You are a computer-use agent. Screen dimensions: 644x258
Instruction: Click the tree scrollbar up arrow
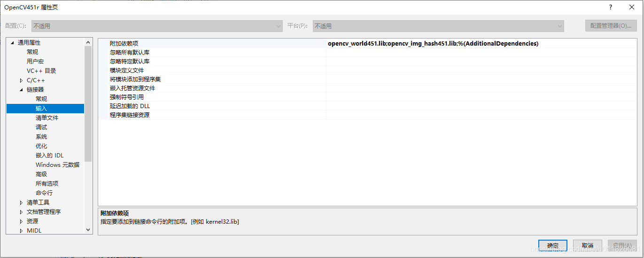pyautogui.click(x=88, y=43)
